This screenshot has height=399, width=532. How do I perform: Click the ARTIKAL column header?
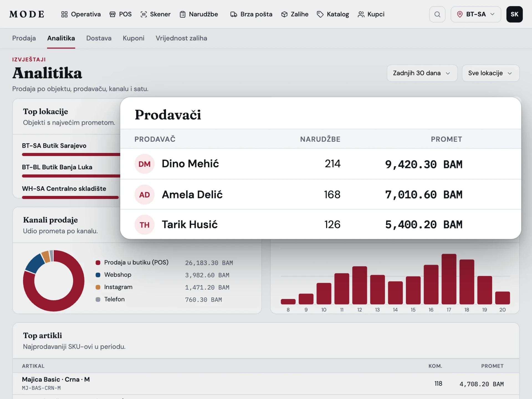[x=33, y=366]
